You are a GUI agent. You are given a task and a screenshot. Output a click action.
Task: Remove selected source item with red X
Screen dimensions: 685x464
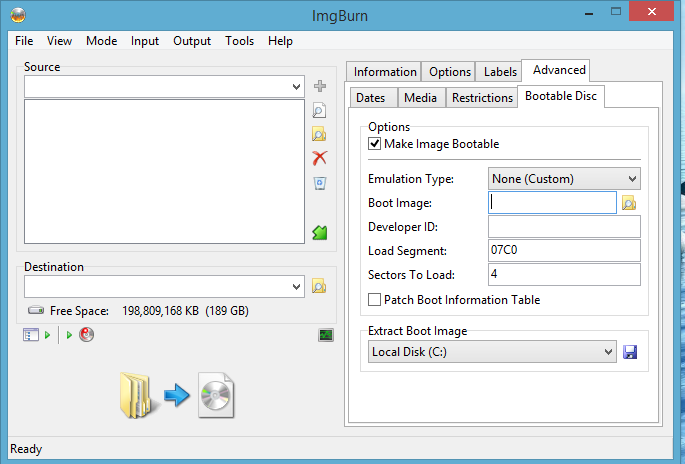pos(320,158)
